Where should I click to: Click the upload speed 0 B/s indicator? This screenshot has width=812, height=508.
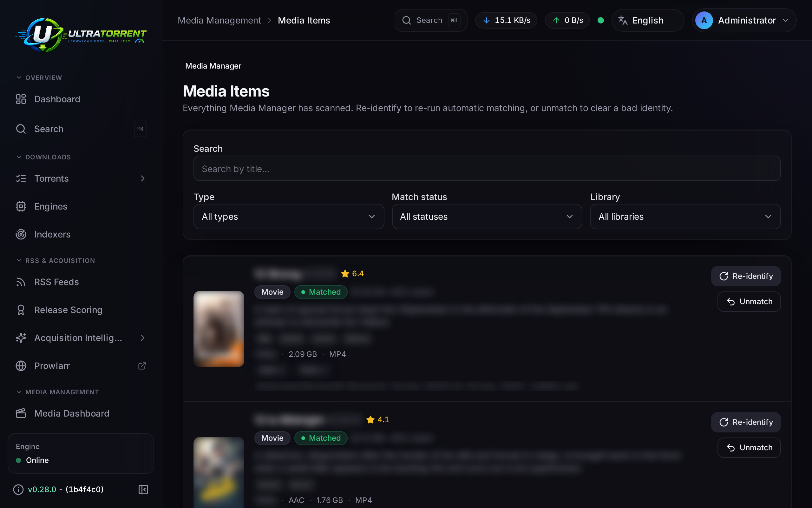click(x=567, y=20)
